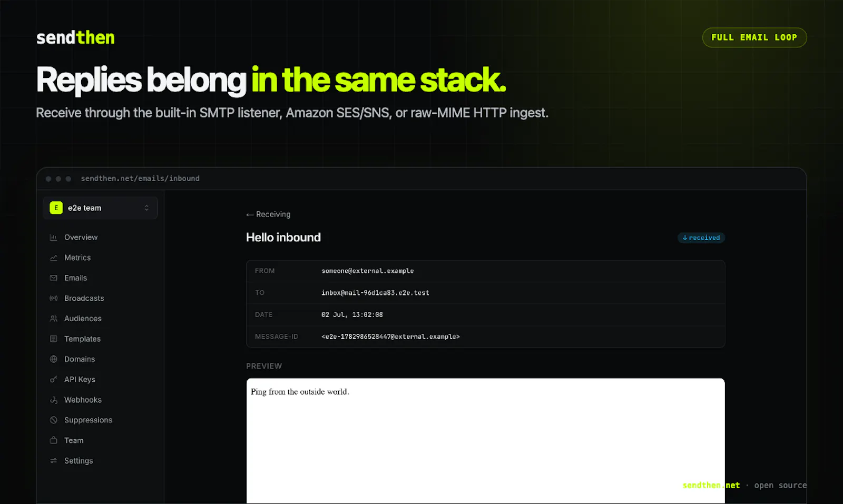Viewport: 843px width, 504px height.
Task: Click the Webhooks icon in sidebar
Action: pos(53,400)
